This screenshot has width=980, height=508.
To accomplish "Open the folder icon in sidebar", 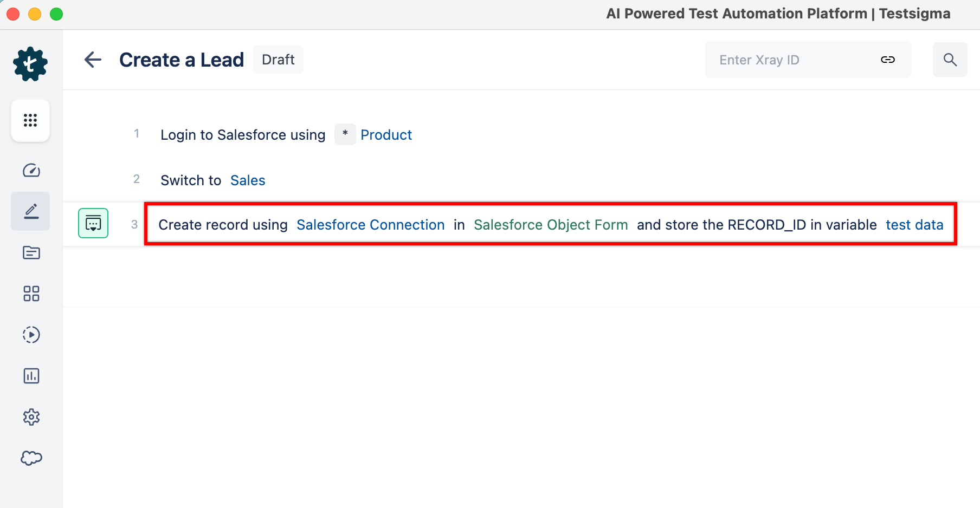I will (31, 252).
